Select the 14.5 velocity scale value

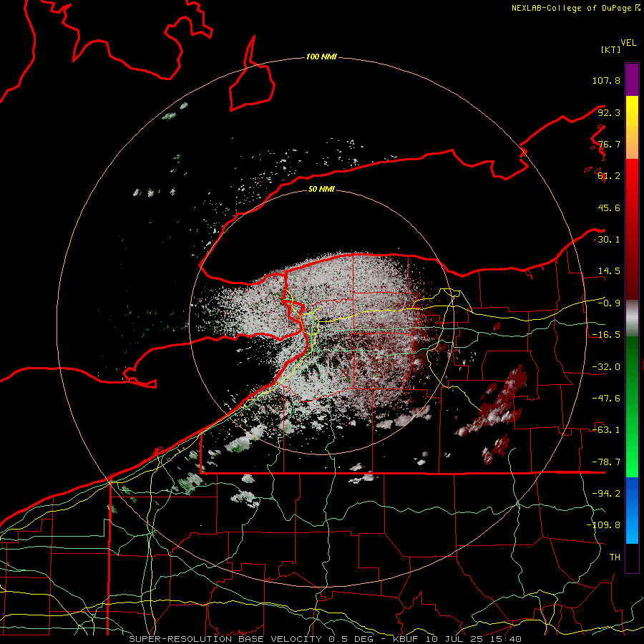click(x=609, y=271)
